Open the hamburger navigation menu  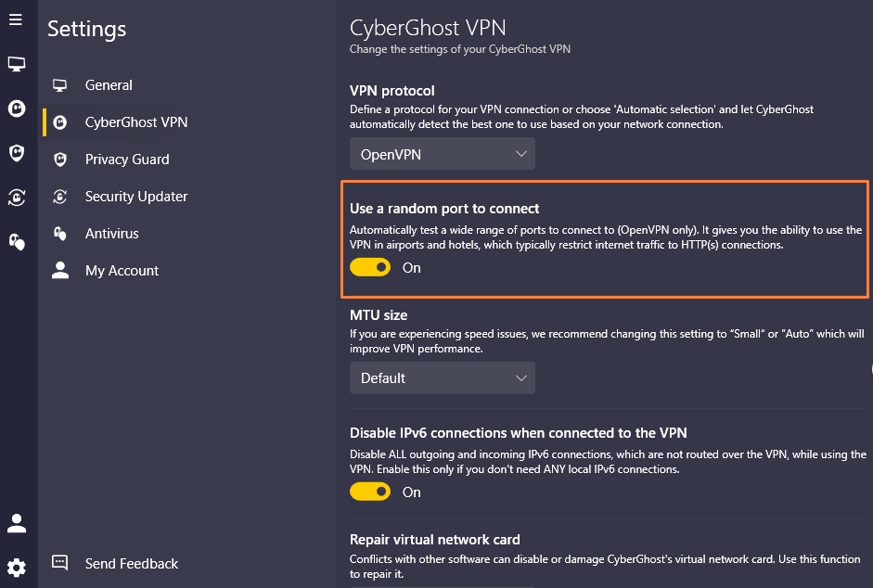tap(16, 19)
